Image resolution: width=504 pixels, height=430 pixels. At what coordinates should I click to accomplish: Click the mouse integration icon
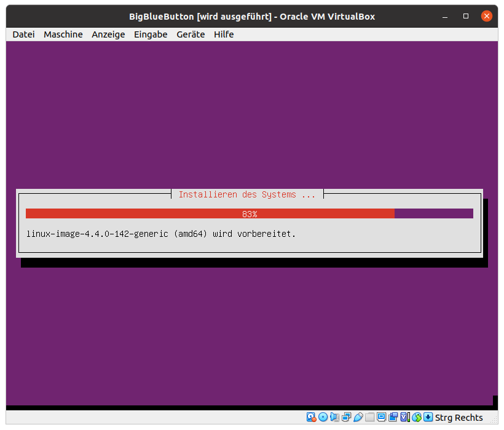[x=417, y=417]
